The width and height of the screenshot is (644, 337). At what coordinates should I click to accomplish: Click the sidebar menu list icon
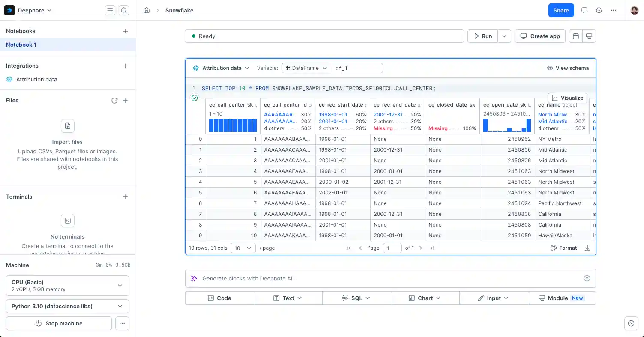point(110,10)
